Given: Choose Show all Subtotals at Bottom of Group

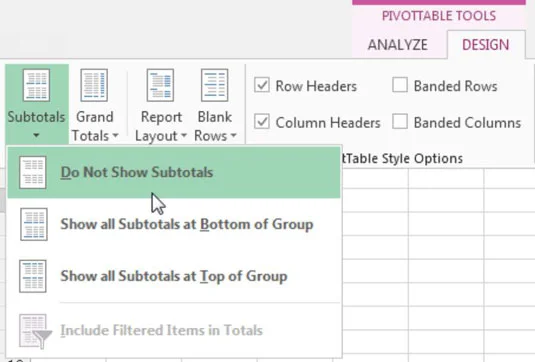Looking at the screenshot, I should tap(174, 225).
